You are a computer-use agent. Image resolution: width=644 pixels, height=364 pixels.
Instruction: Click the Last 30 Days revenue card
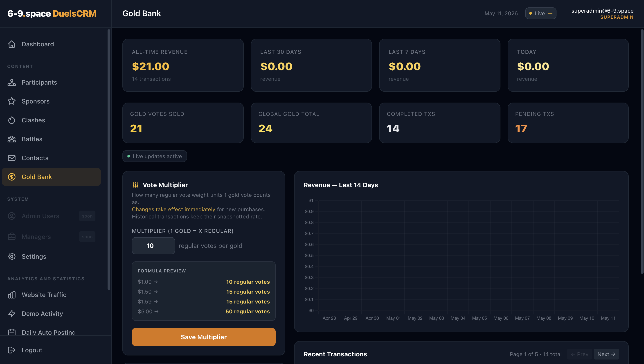tap(311, 65)
